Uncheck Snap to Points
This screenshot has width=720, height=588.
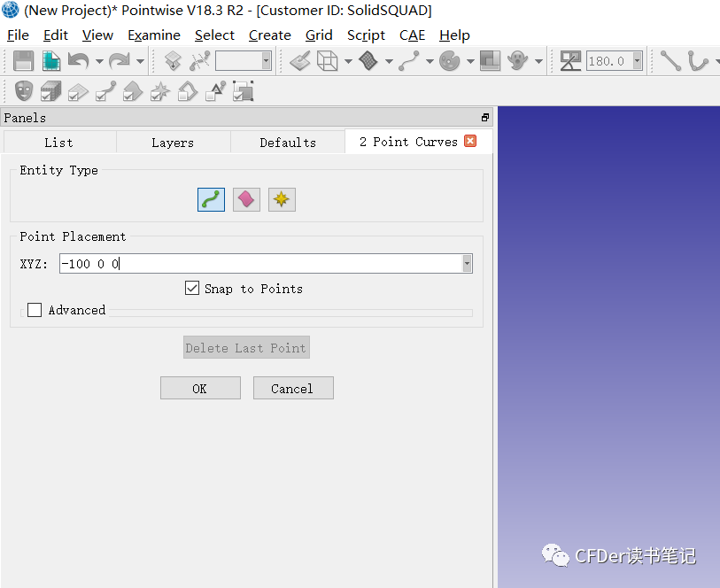pyautogui.click(x=192, y=289)
